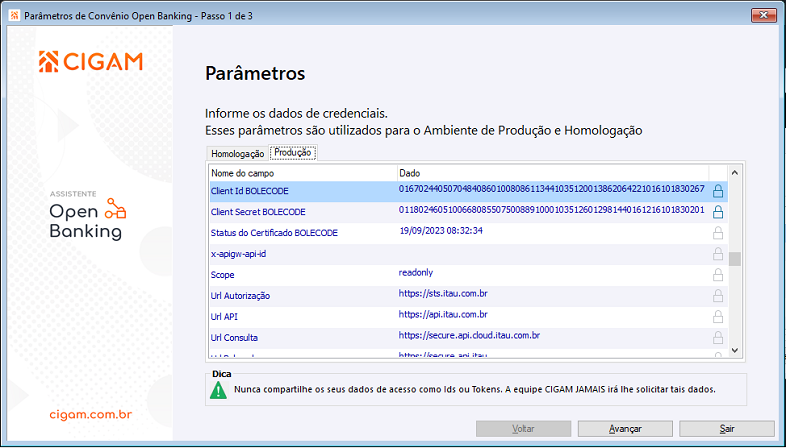Click the green warning triangle in Dica

point(218,390)
